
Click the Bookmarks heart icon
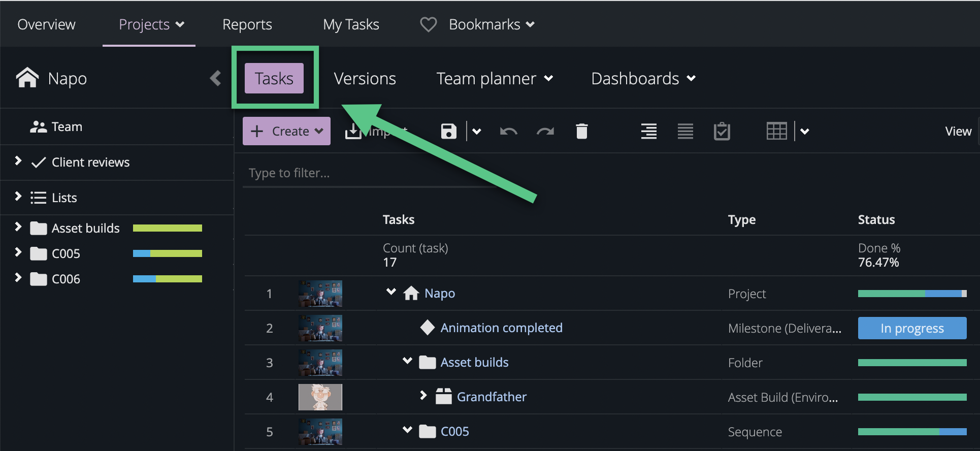(x=428, y=24)
